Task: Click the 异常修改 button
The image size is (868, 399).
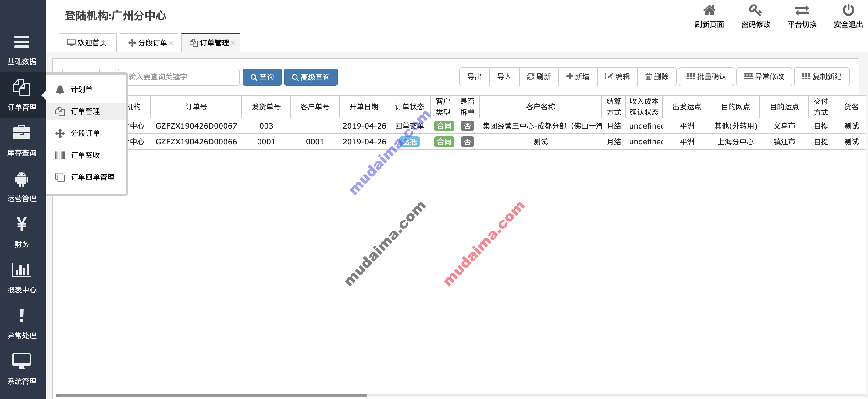Action: (x=764, y=77)
